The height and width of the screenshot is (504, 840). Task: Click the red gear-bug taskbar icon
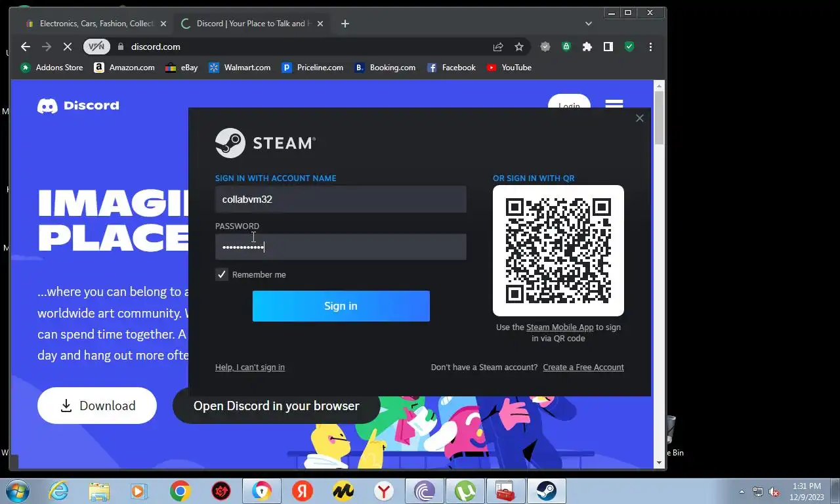(x=221, y=491)
